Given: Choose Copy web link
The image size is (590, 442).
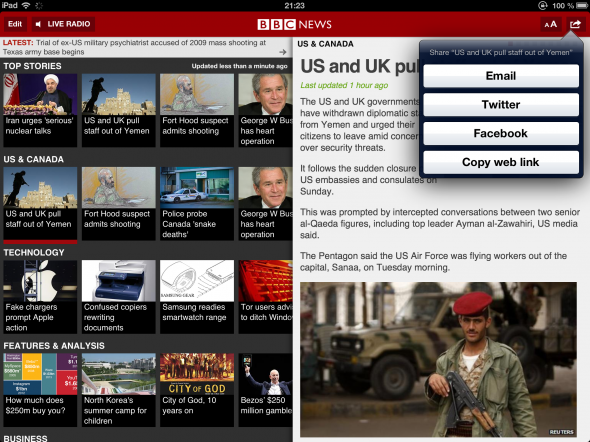Looking at the screenshot, I should pos(501,162).
